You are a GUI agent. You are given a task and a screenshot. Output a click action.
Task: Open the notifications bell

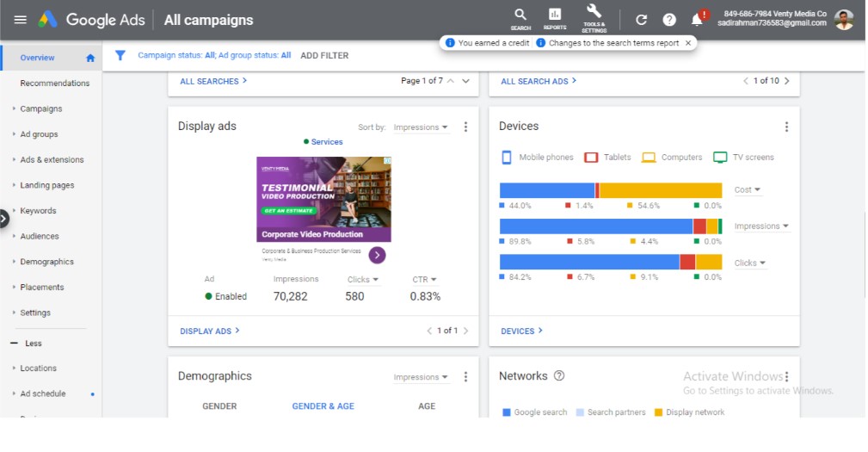coord(698,20)
